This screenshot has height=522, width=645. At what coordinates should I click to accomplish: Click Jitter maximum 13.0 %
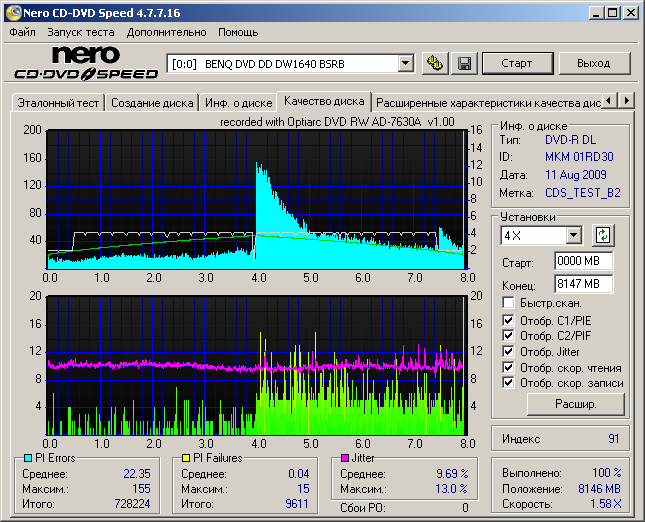point(451,489)
